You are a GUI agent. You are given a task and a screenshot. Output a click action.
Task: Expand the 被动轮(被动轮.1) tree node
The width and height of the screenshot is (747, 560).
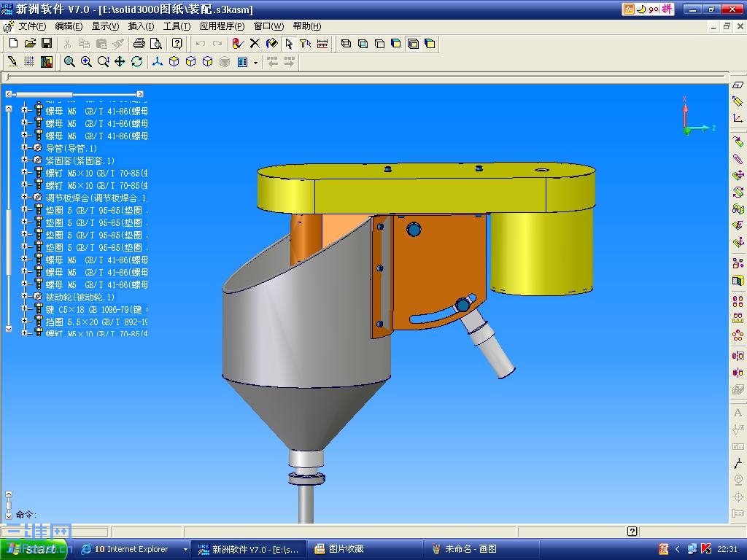coord(24,297)
